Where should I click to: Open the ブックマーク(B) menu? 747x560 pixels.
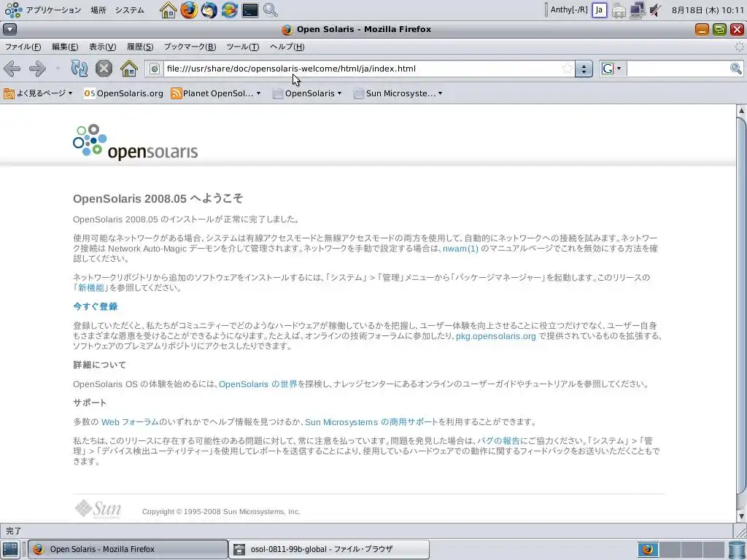pos(190,47)
